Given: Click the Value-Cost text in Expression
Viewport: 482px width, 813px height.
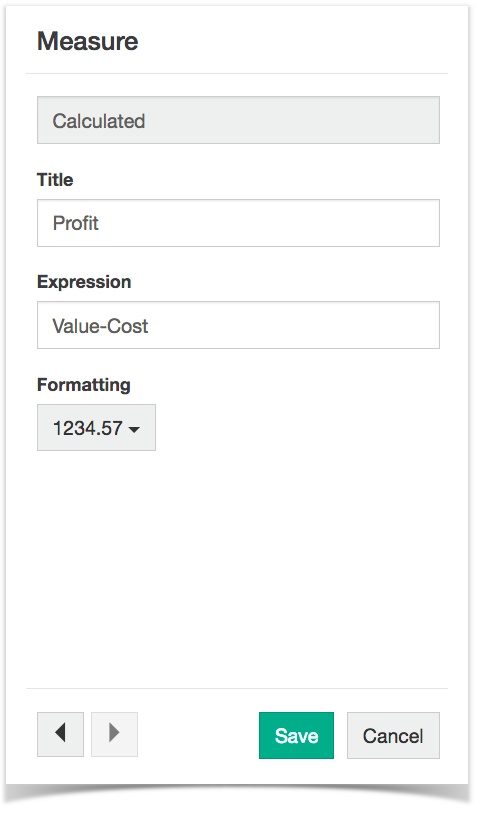Looking at the screenshot, I should pos(101,326).
